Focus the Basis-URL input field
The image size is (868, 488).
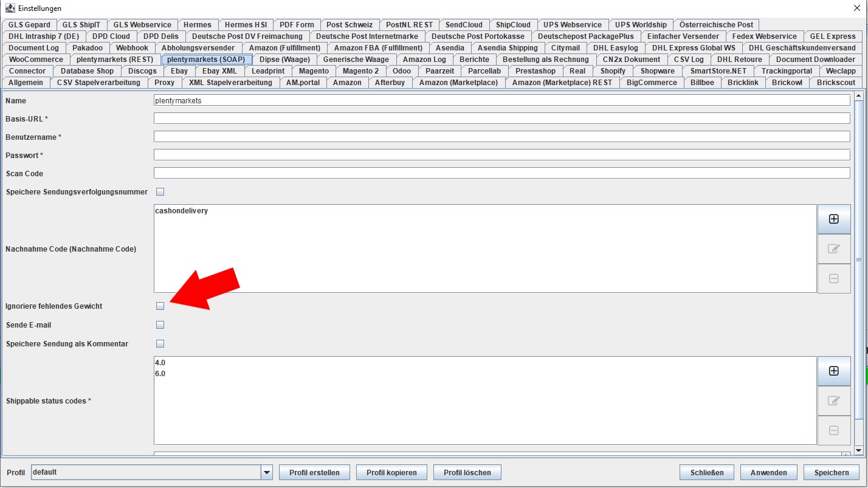502,119
